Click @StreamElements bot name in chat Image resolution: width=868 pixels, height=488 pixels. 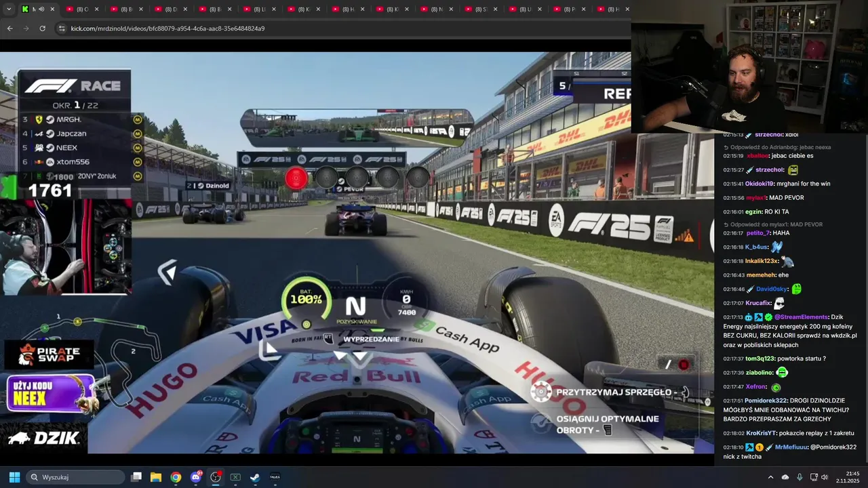tap(801, 317)
